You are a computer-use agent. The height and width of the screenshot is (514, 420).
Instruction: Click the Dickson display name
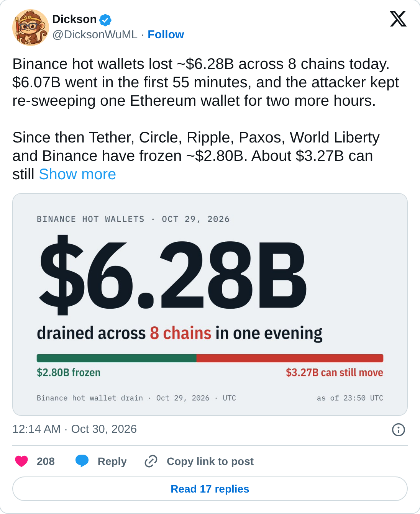74,19
